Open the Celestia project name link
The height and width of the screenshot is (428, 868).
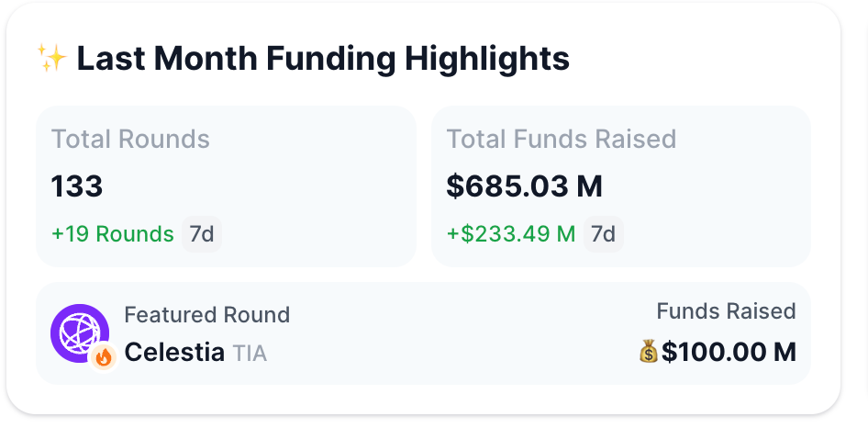(174, 352)
